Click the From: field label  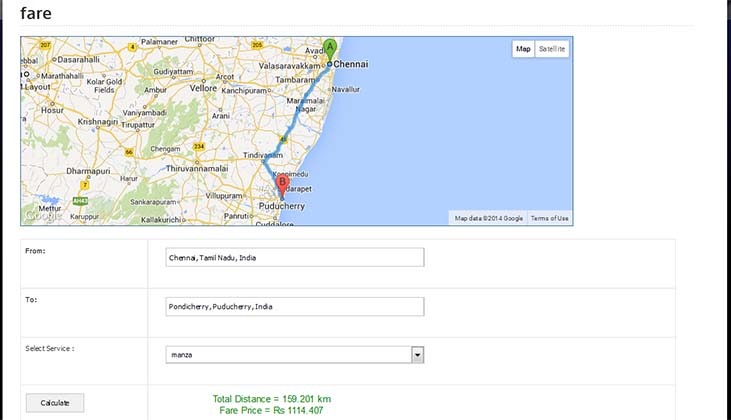pos(35,251)
